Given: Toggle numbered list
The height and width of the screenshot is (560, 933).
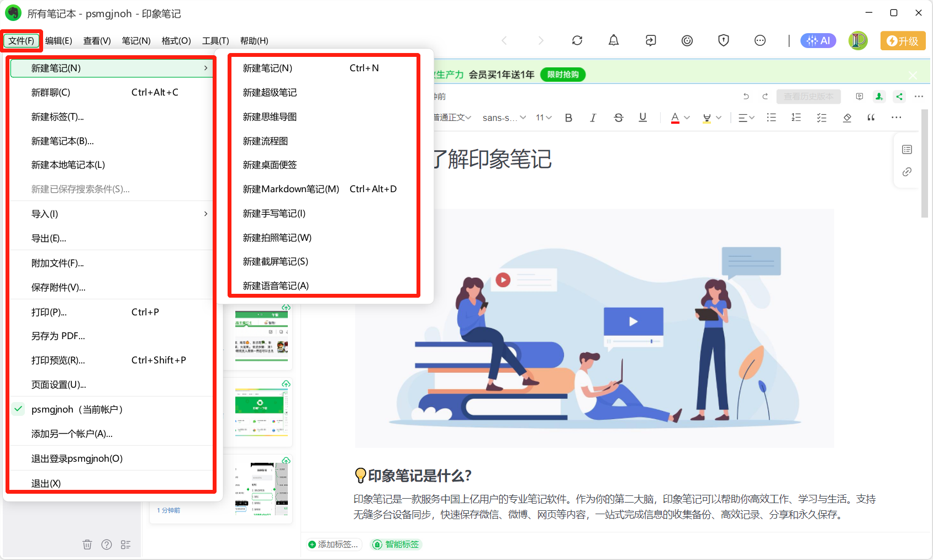Looking at the screenshot, I should click(x=797, y=118).
